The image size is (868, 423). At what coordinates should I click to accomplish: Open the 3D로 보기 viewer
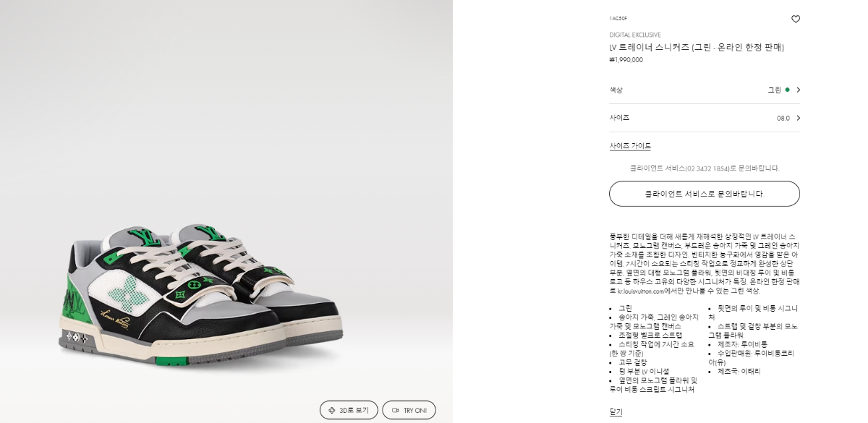click(x=349, y=410)
